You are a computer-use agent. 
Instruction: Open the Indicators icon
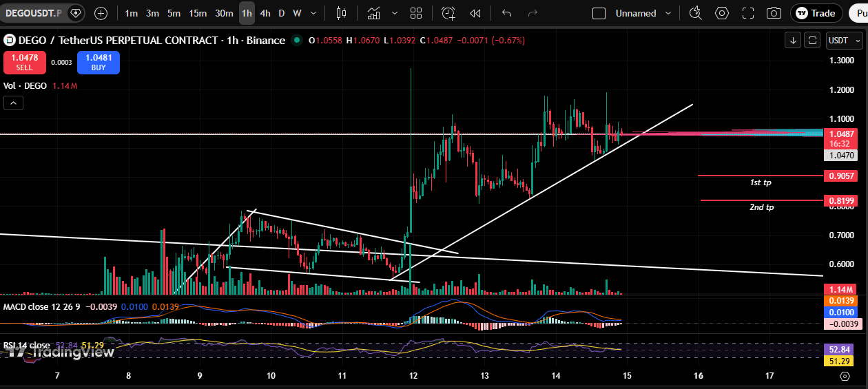(x=374, y=13)
